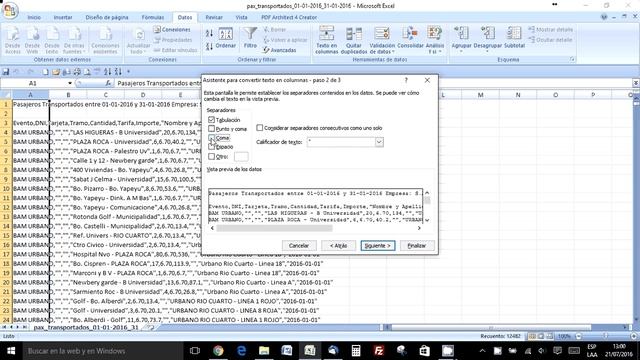Expand the Esquema group dialog launcher

click(572, 60)
